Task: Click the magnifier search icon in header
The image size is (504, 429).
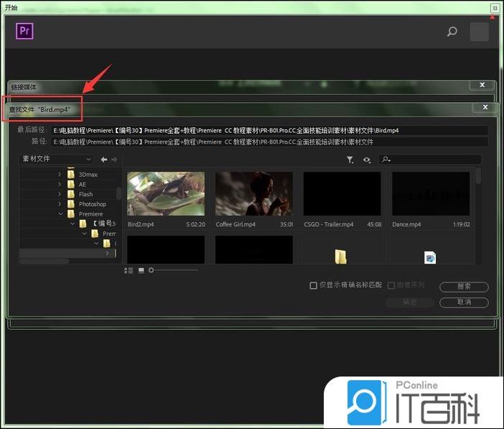Action: point(452,32)
